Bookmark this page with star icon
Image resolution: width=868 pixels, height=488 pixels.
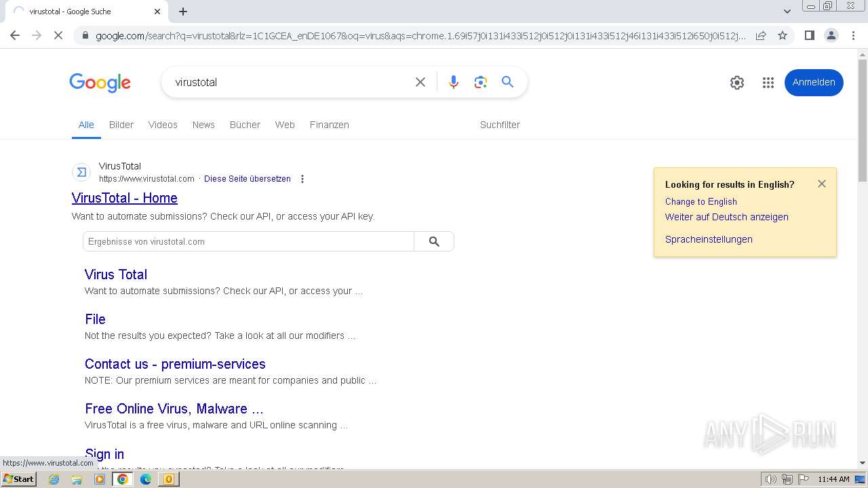(783, 35)
